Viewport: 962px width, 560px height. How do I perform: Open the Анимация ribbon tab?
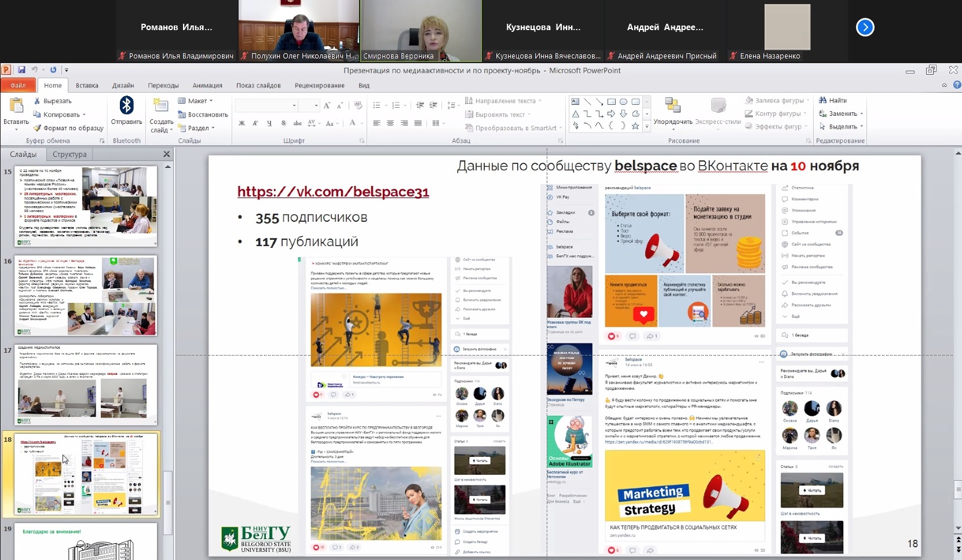click(x=207, y=86)
